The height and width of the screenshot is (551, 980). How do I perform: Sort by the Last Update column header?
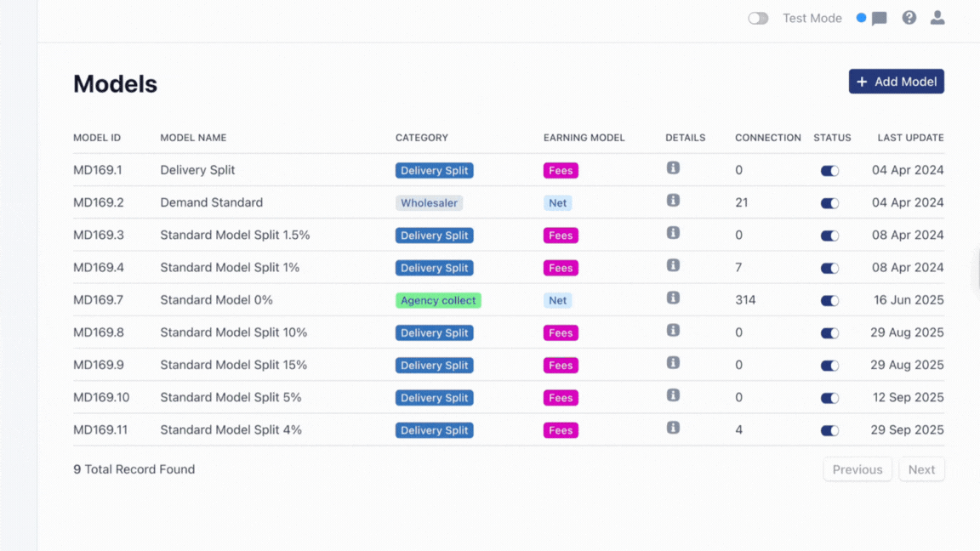click(910, 138)
